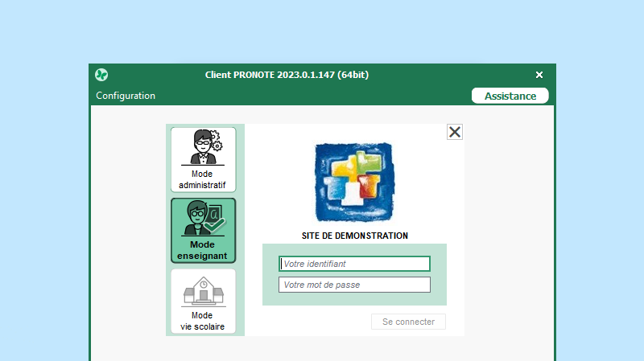Click Se connecter button
644x361 pixels.
point(408,322)
